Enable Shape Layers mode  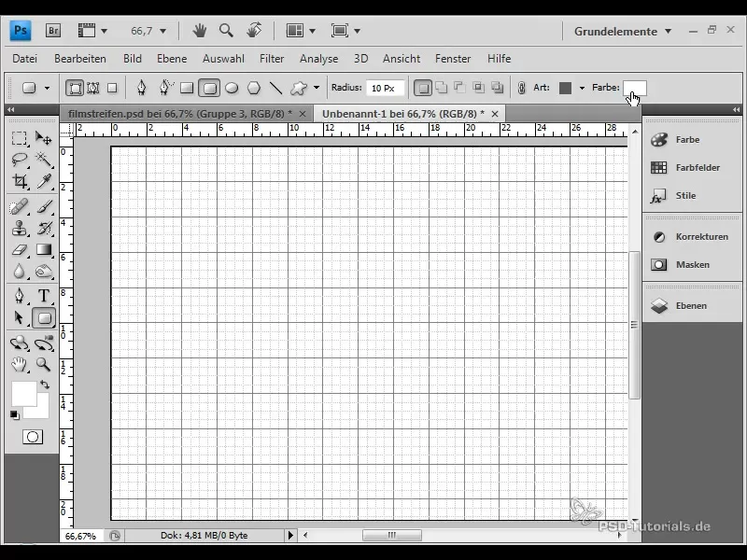pos(75,88)
